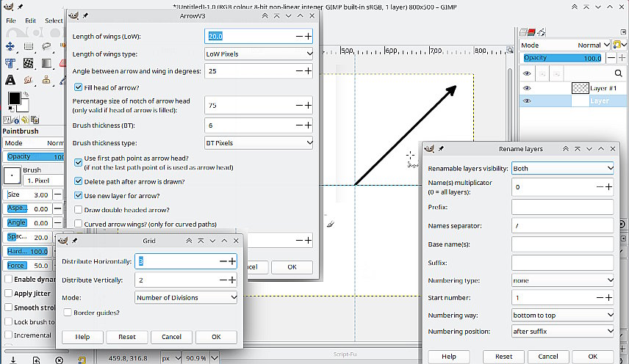Screen dimensions: 629x364
Task: Click the black foreground color swatch
Action: coord(14,98)
